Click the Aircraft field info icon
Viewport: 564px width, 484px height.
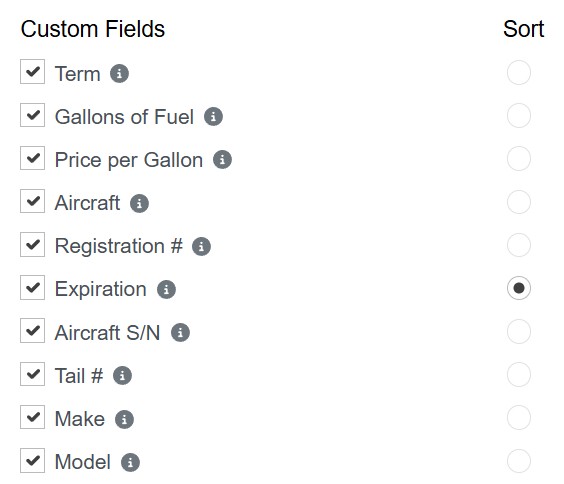(139, 203)
